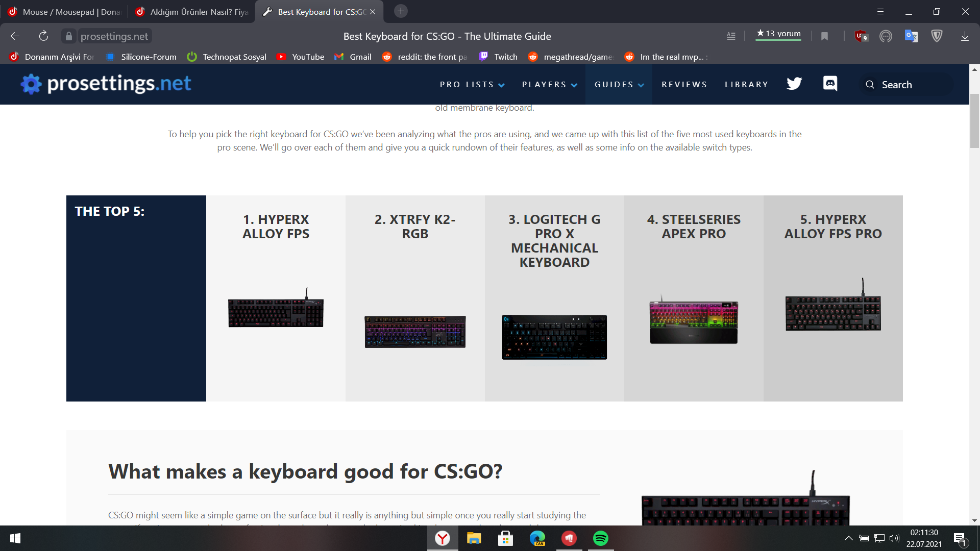Click 5. HYPERX ALLOY FPS PRO heading
Image resolution: width=980 pixels, height=551 pixels.
pyautogui.click(x=833, y=227)
